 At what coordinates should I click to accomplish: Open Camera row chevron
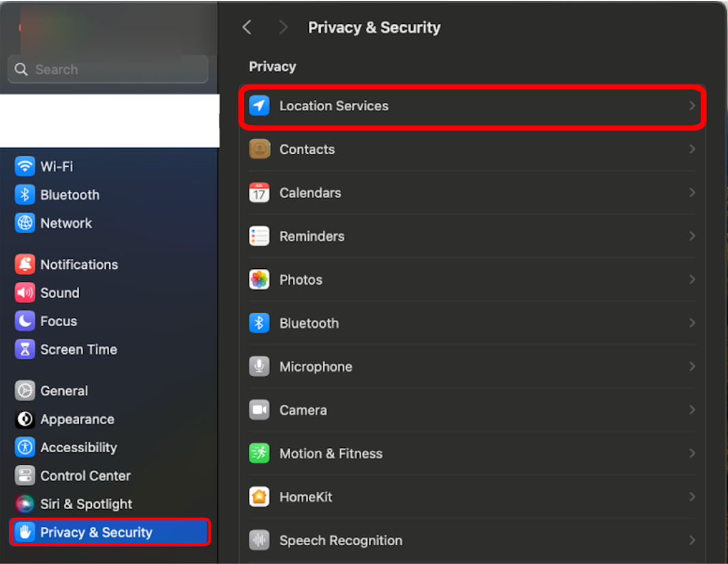pyautogui.click(x=692, y=410)
